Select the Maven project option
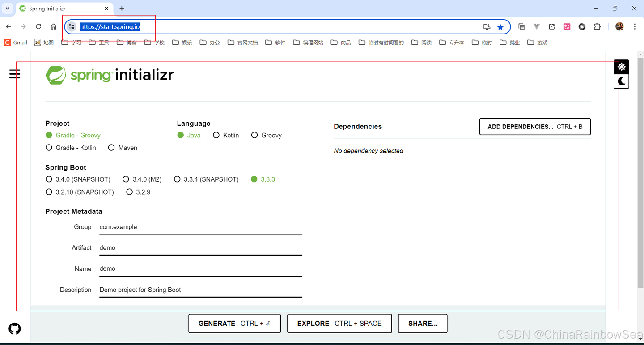The image size is (644, 345). pyautogui.click(x=123, y=148)
